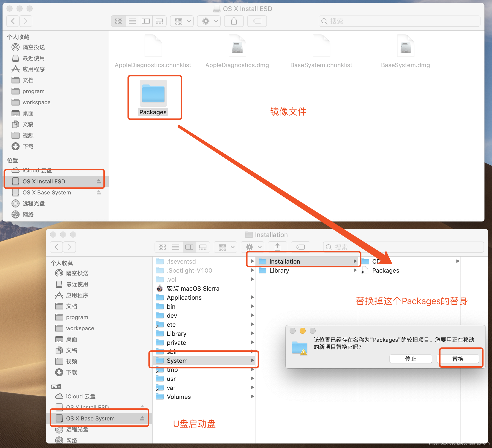Select Installation folder in second column

pos(307,261)
